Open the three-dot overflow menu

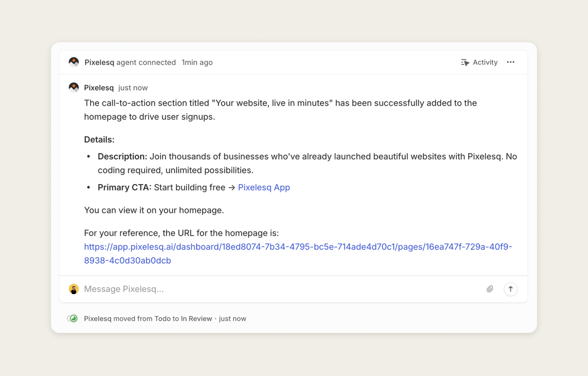click(510, 62)
